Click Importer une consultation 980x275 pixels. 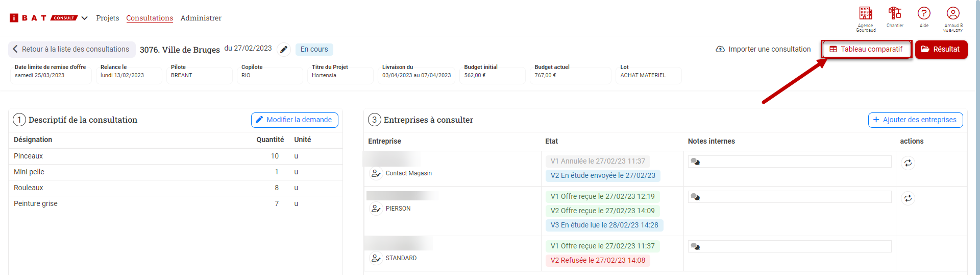pos(763,49)
